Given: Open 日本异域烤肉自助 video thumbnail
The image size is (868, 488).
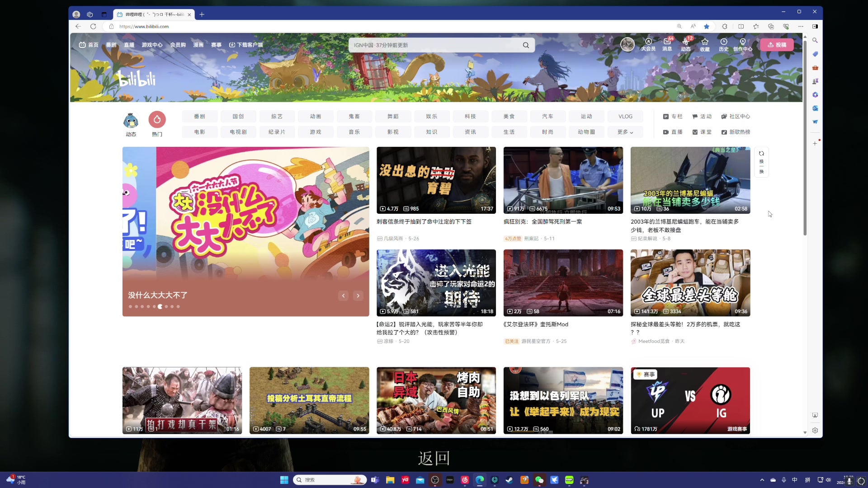Looking at the screenshot, I should click(436, 400).
